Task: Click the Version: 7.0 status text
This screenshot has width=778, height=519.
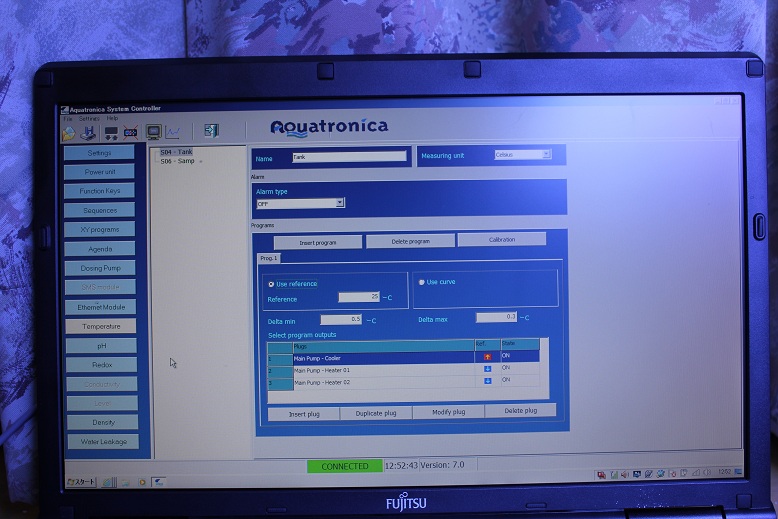Action: (x=442, y=465)
